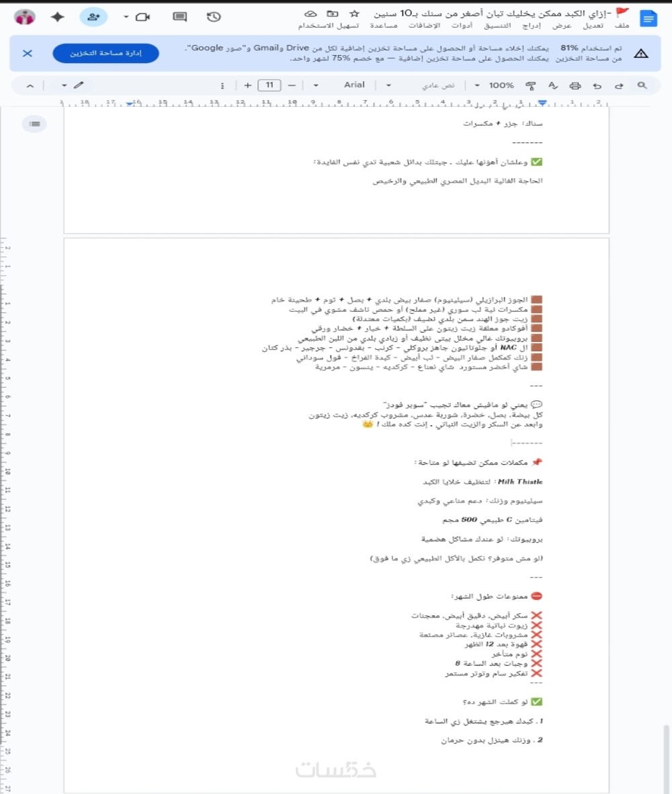Run spelling and grammar check
This screenshot has width=672, height=794.
point(553,85)
